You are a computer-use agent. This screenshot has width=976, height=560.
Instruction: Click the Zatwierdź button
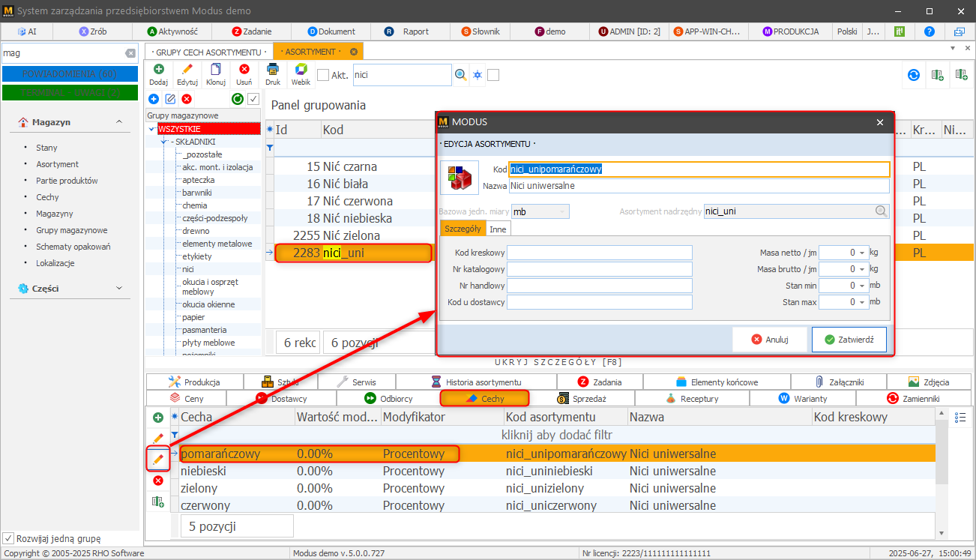click(849, 340)
